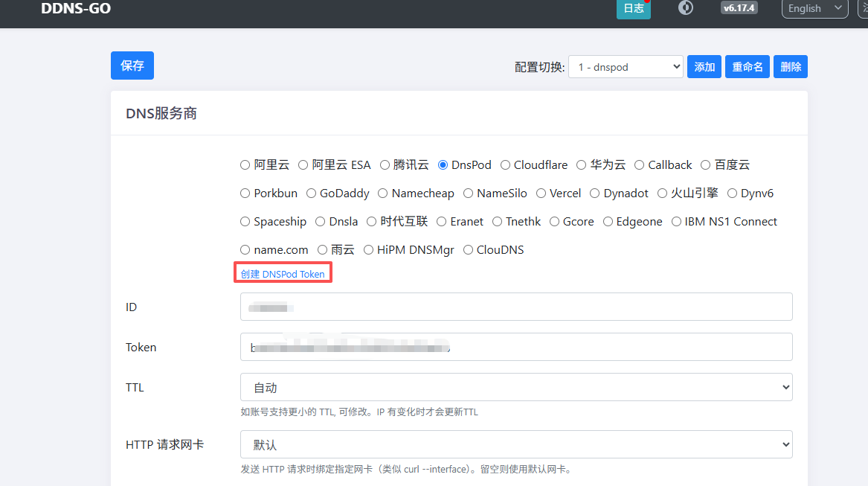This screenshot has width=868, height=486.
Task: Expand the HTTP 请求网卡 默认 dropdown
Action: (x=516, y=444)
